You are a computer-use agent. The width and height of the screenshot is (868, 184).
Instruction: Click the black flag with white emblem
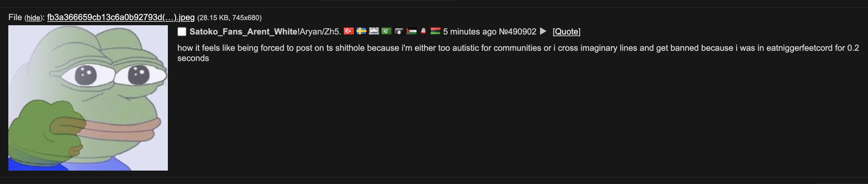pos(399,31)
